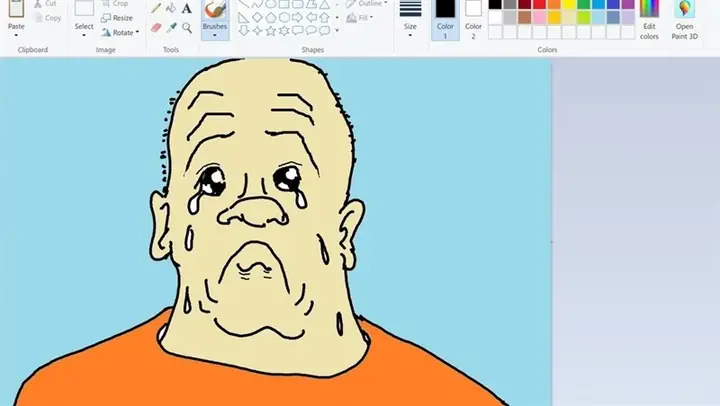
Task: Open the Size thickness dropdown
Action: pyautogui.click(x=410, y=36)
